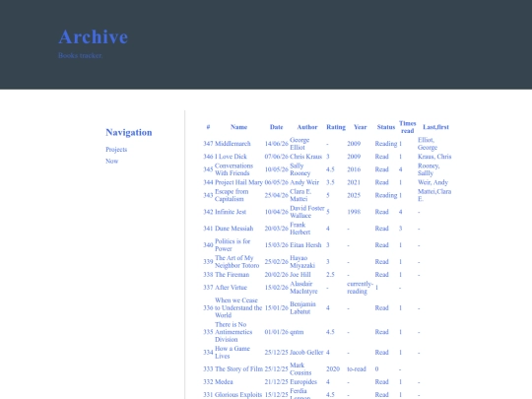The width and height of the screenshot is (532, 399).
Task: Click row number 342
Action: (x=208, y=212)
